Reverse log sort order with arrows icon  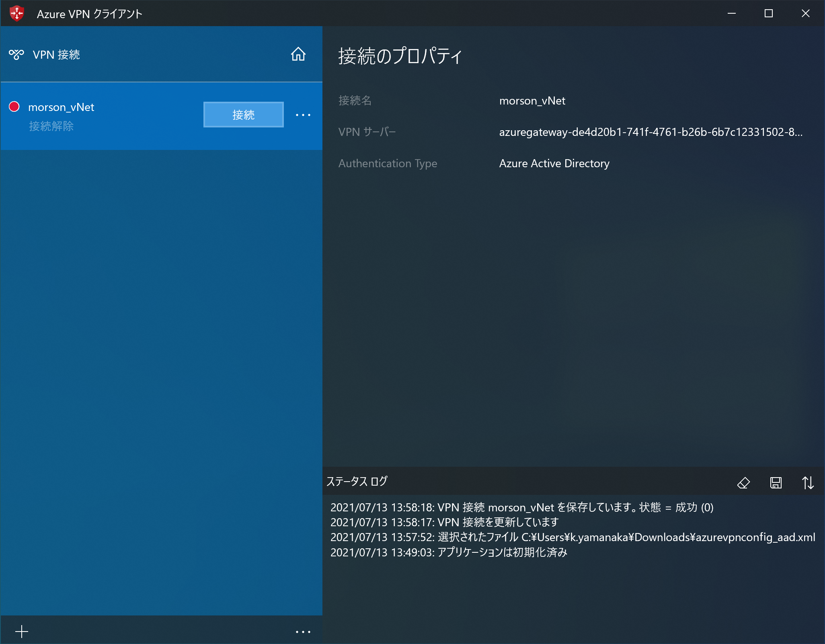(x=808, y=482)
